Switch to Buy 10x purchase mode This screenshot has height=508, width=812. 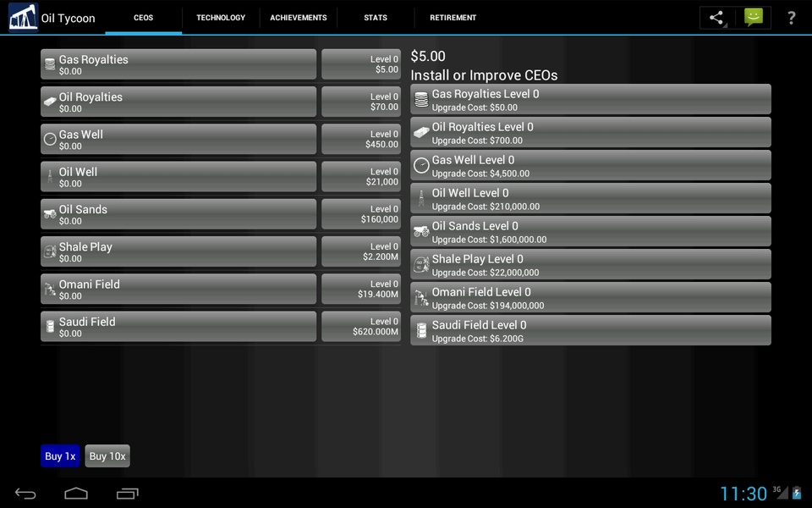107,456
